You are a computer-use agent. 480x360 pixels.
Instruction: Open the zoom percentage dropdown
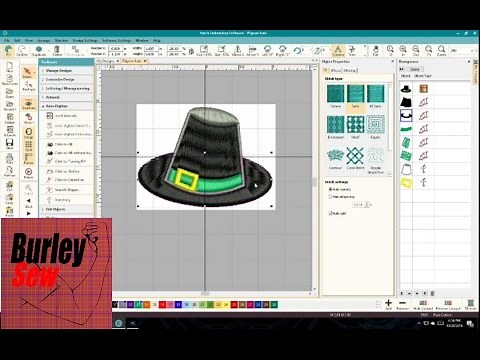coord(472,51)
